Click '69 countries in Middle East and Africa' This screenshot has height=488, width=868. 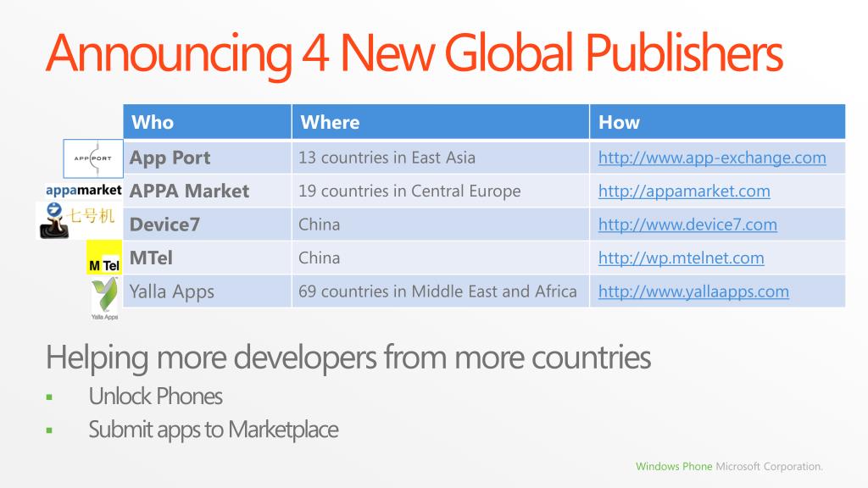point(441,291)
